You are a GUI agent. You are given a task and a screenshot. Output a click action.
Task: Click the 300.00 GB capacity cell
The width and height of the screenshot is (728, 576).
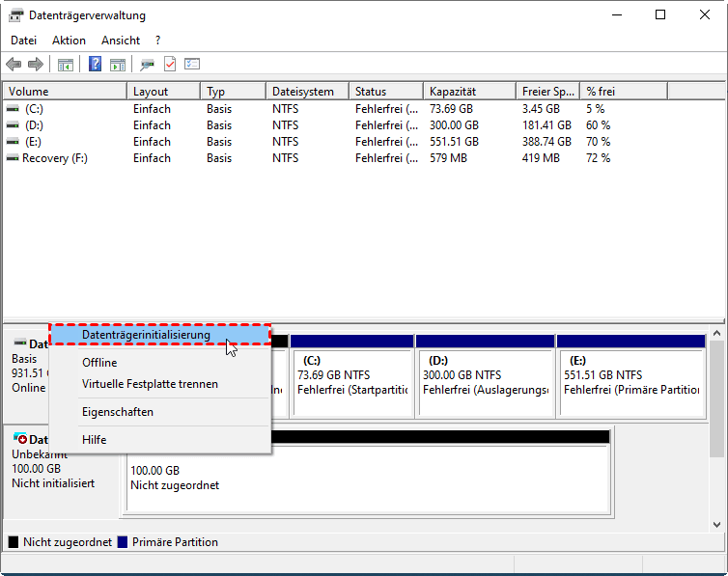coord(454,125)
